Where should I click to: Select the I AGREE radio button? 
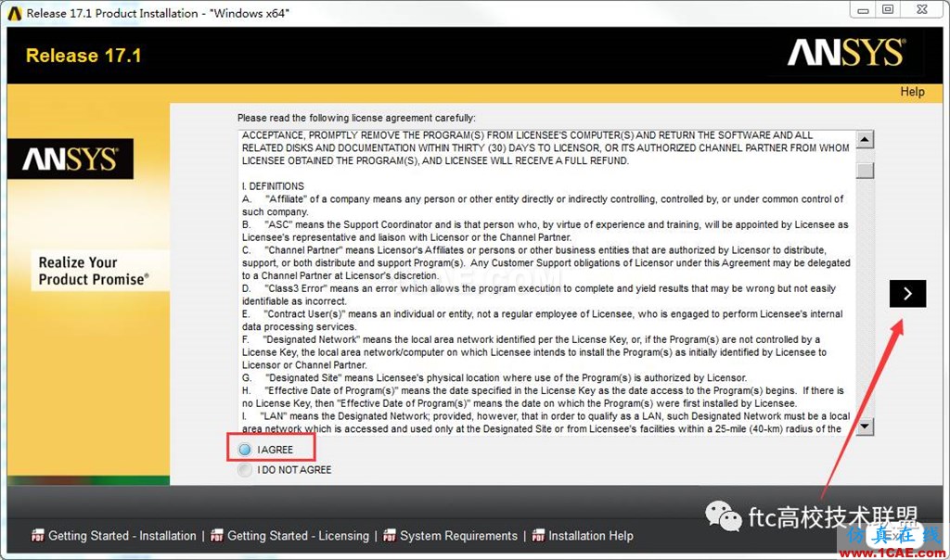coord(245,450)
